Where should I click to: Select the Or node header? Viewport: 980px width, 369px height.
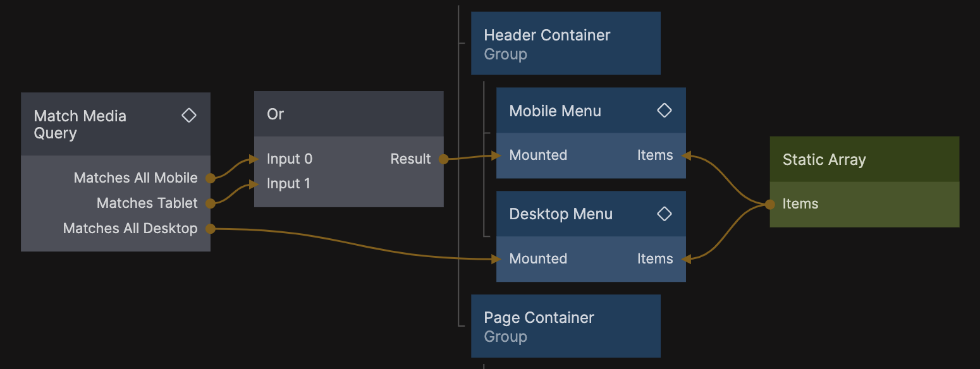click(348, 114)
